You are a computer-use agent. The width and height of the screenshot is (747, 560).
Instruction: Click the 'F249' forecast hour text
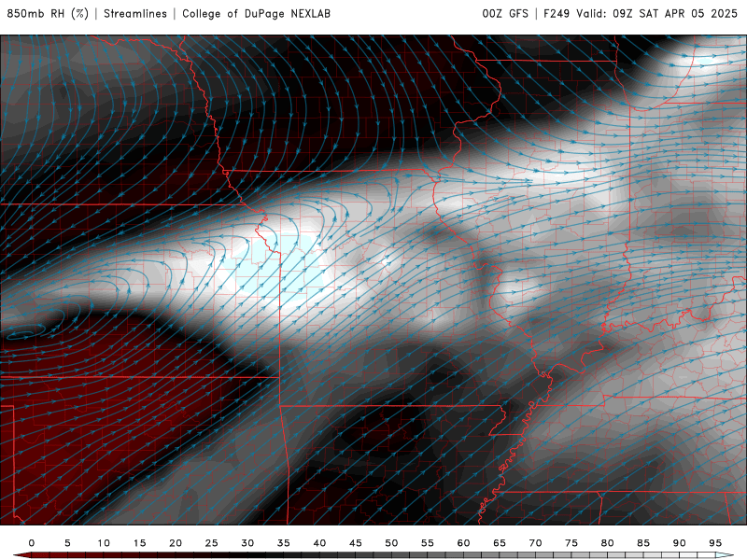(x=557, y=14)
